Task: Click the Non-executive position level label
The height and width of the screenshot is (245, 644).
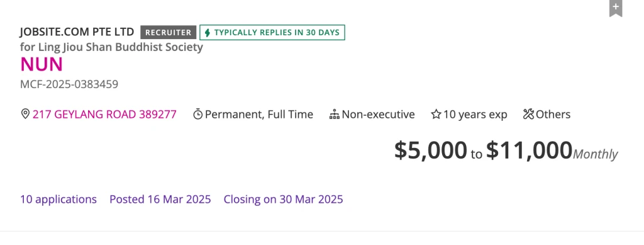Action: (378, 114)
